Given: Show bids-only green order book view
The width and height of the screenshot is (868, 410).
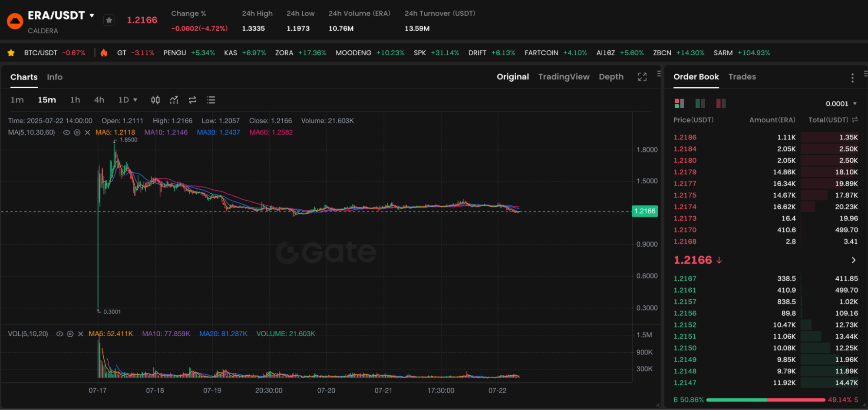Looking at the screenshot, I should tap(700, 103).
